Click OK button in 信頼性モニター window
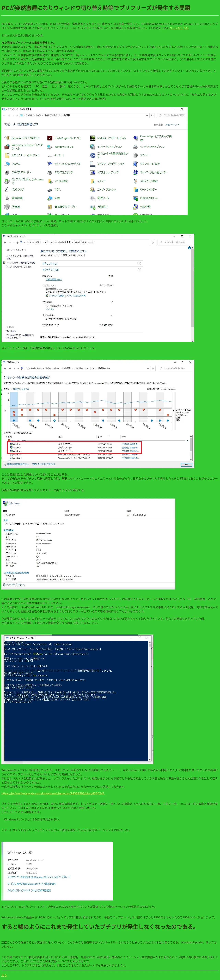Screen dimensions: 220x980 coord(186,464)
